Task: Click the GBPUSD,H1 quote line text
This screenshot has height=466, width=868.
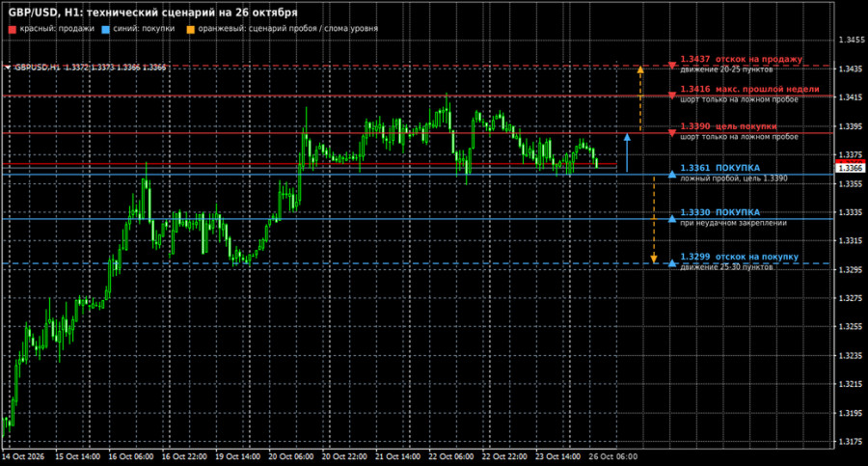Action: tap(91, 67)
